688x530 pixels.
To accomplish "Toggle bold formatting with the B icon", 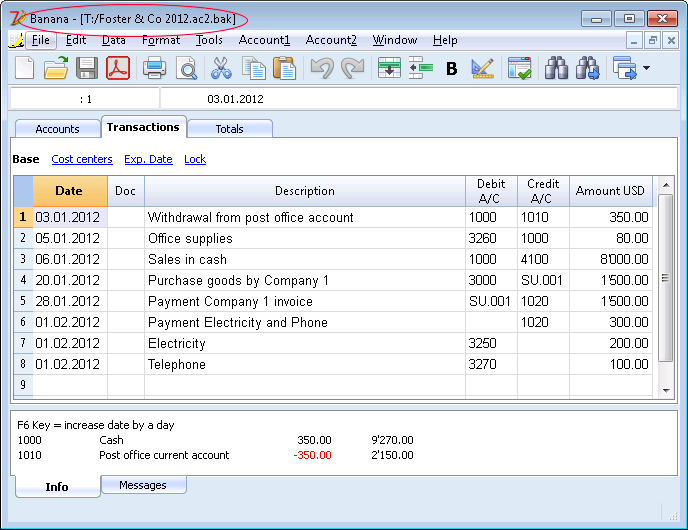I will click(x=452, y=69).
